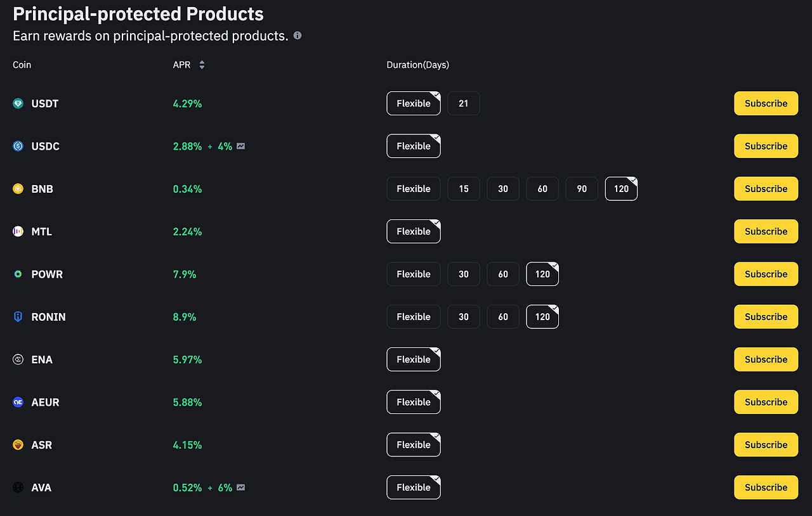Click the info icon beside the subtitle

tap(298, 35)
